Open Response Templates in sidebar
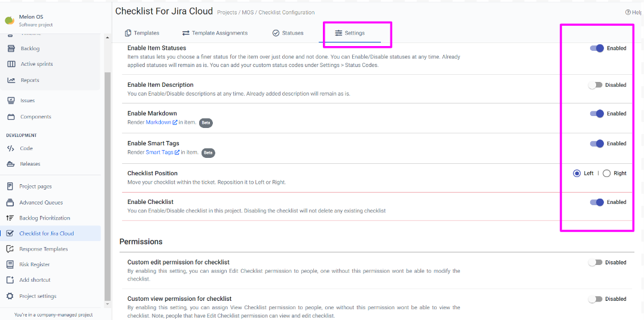The height and width of the screenshot is (320, 644). (x=43, y=249)
